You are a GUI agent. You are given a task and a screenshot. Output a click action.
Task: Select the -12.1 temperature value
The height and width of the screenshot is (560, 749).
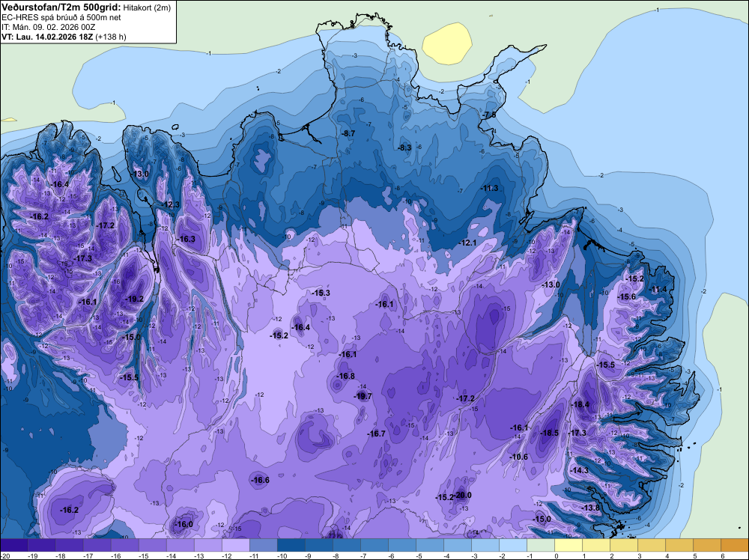467,243
